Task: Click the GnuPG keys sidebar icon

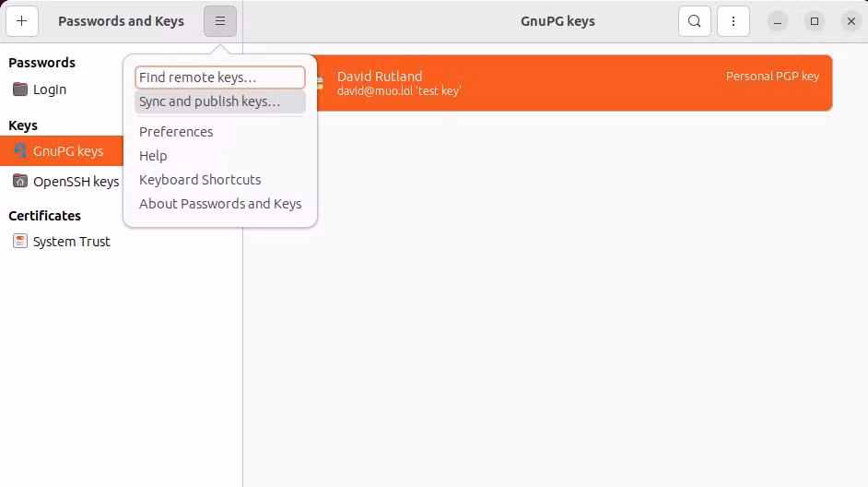Action: point(20,150)
